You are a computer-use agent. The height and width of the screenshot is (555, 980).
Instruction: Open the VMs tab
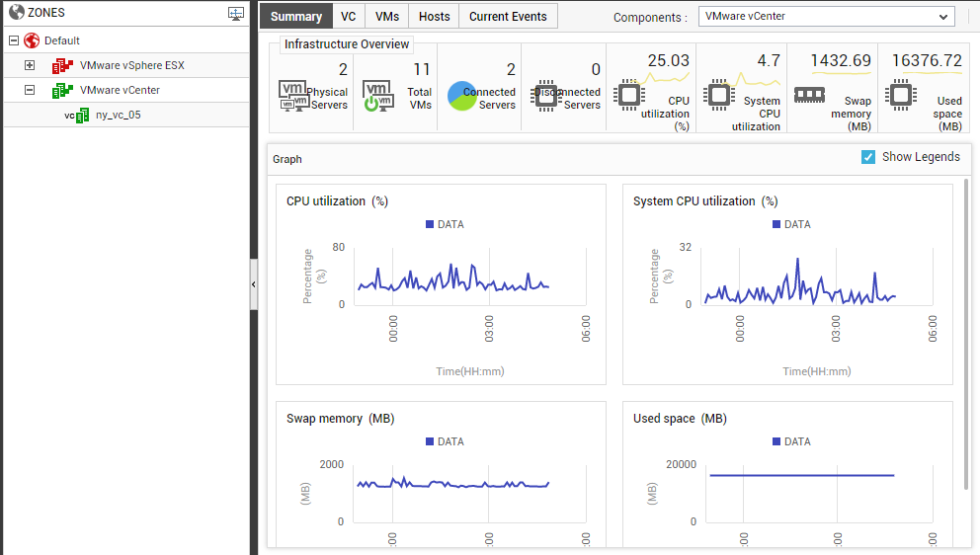tap(387, 16)
